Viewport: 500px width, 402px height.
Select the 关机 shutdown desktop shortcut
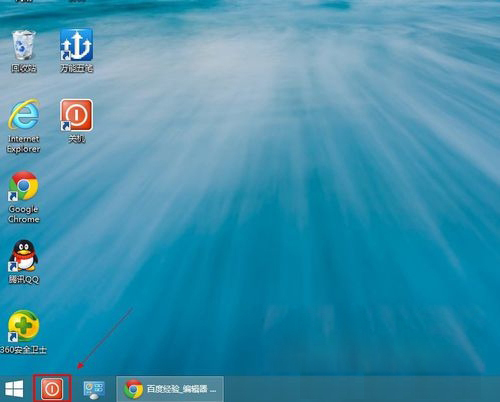point(76,115)
